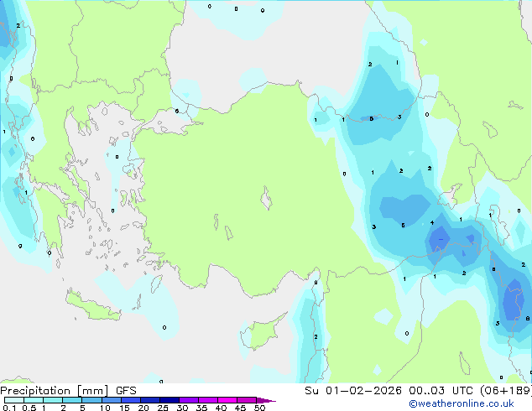Click the weatheronline.co.uk copyright link
This screenshot has width=532, height=411.
[461, 403]
